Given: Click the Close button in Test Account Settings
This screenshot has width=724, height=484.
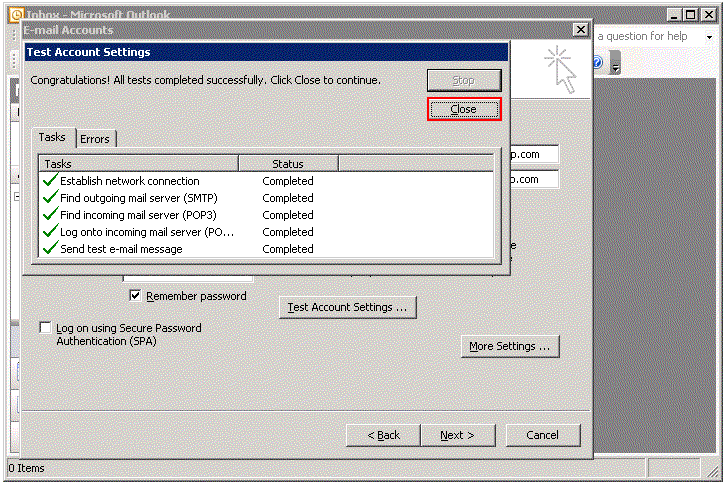Looking at the screenshot, I should pos(464,109).
